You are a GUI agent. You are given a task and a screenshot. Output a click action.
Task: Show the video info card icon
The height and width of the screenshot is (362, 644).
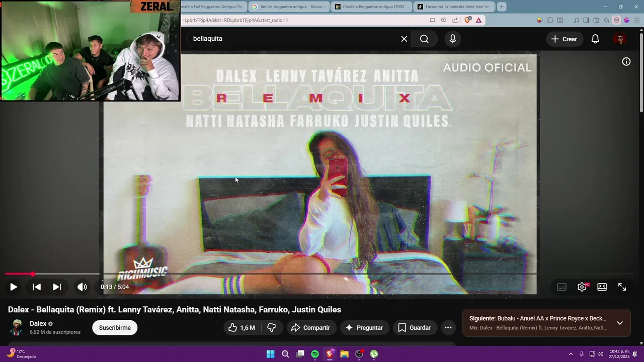pyautogui.click(x=626, y=61)
